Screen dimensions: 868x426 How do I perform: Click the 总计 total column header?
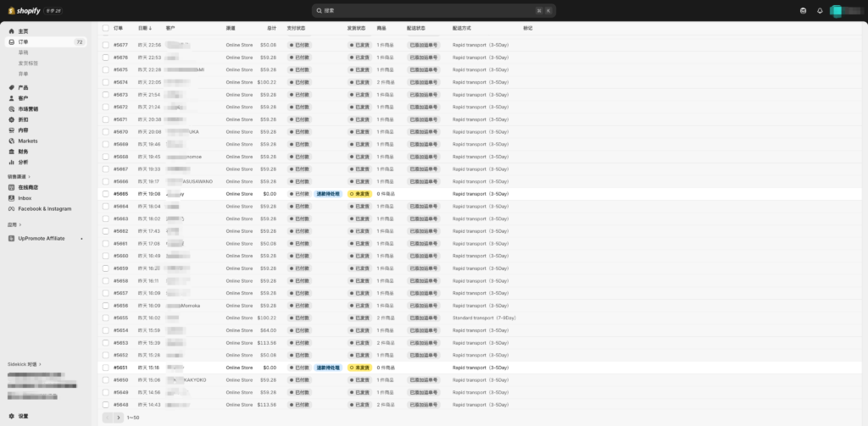click(x=272, y=28)
